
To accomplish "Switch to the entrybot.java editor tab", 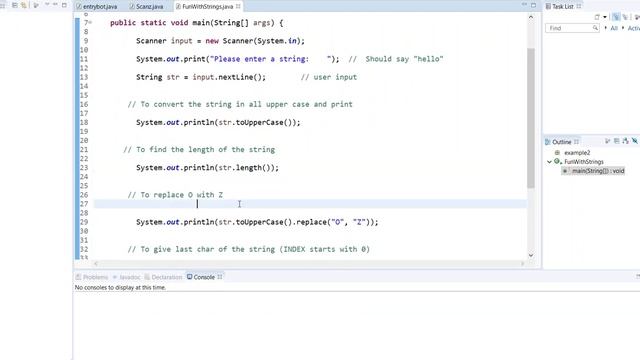I will (x=97, y=7).
